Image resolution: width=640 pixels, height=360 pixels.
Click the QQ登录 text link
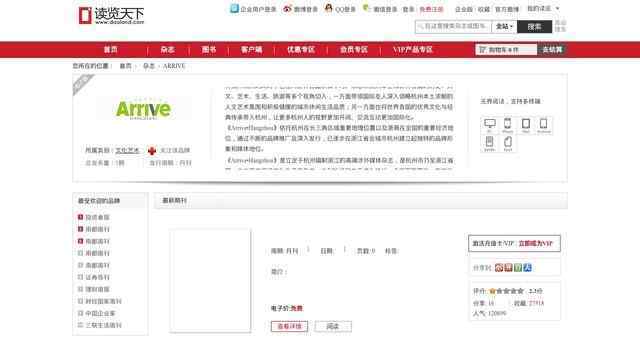point(345,9)
